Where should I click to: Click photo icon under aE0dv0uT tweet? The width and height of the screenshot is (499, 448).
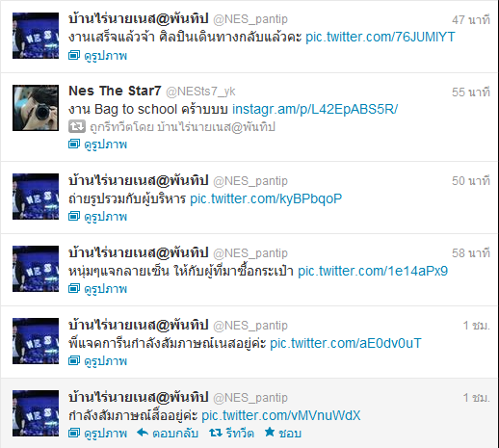[74, 360]
